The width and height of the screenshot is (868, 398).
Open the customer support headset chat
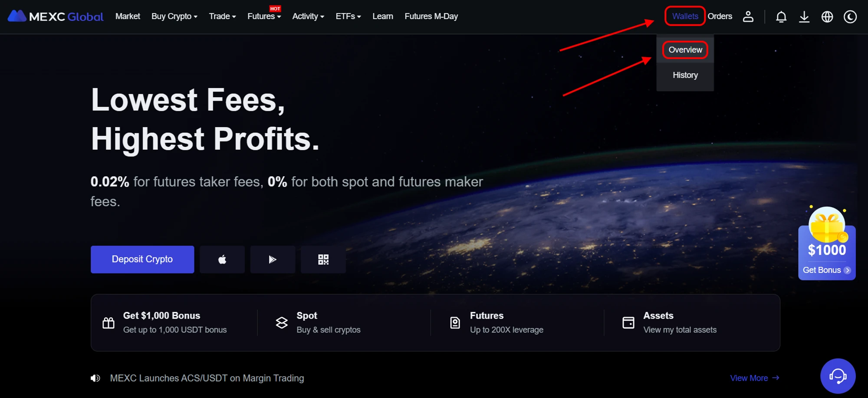838,376
